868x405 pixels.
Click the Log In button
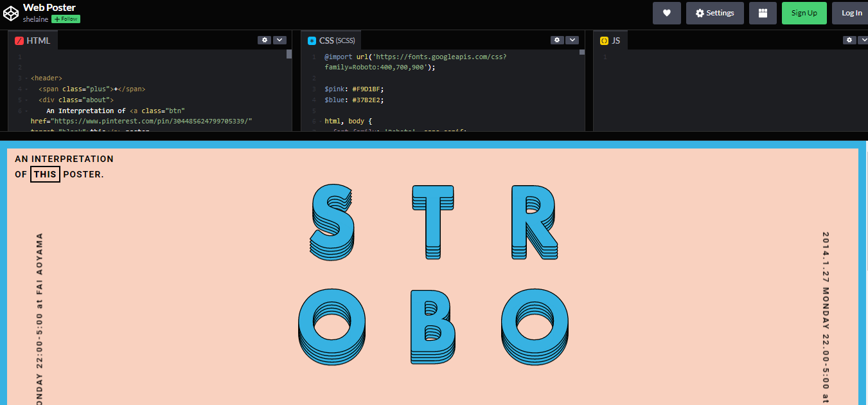(851, 13)
